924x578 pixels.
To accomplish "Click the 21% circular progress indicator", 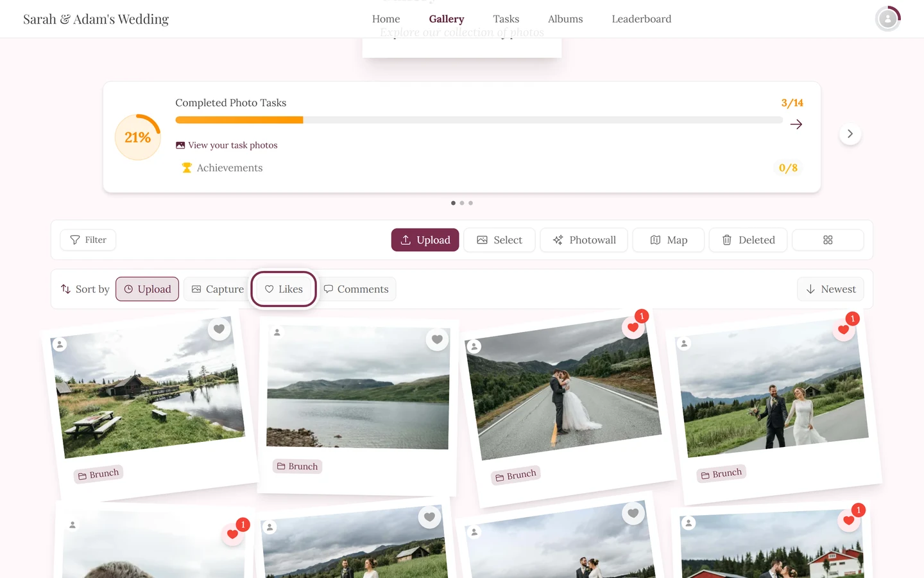I will pos(138,137).
